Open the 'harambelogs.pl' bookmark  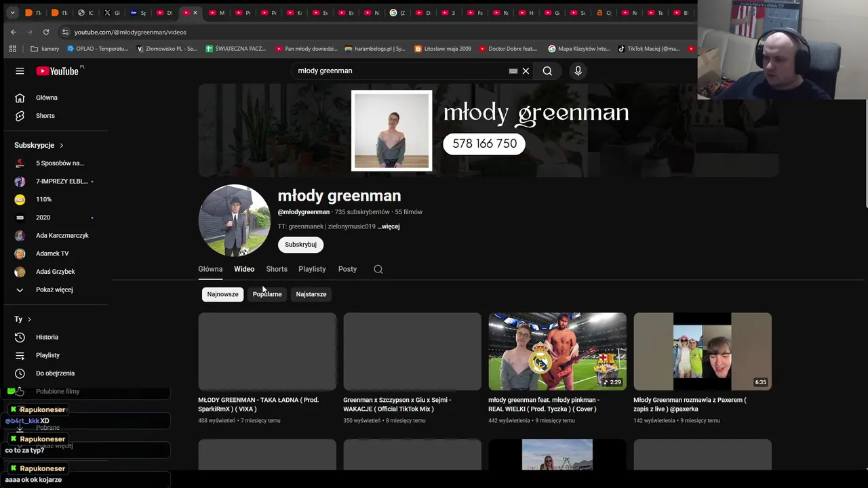375,49
